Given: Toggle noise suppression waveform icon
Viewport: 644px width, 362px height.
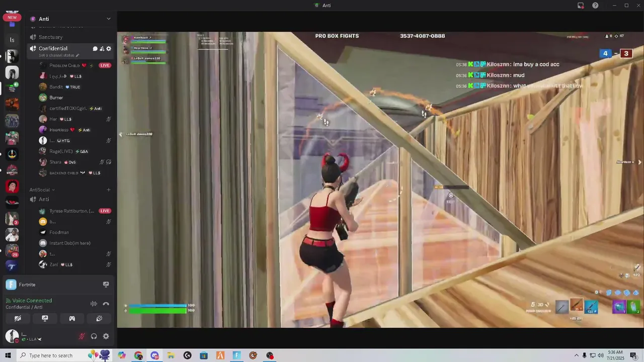Looking at the screenshot, I should [94, 304].
